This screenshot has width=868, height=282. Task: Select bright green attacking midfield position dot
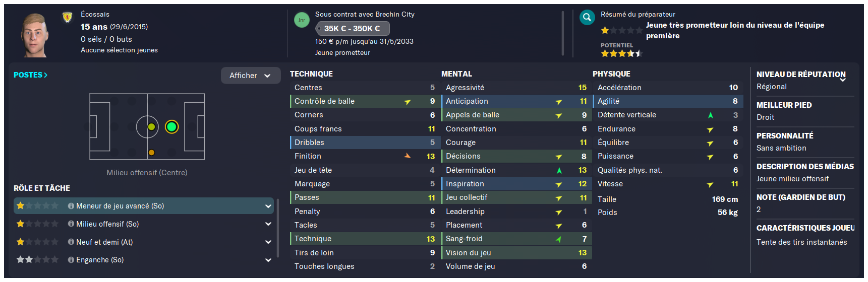click(x=171, y=127)
